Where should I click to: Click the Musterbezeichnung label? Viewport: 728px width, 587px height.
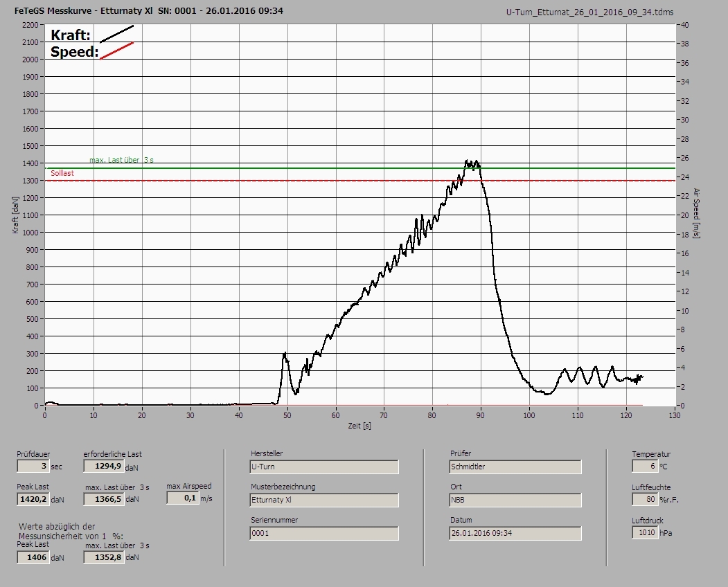point(283,487)
